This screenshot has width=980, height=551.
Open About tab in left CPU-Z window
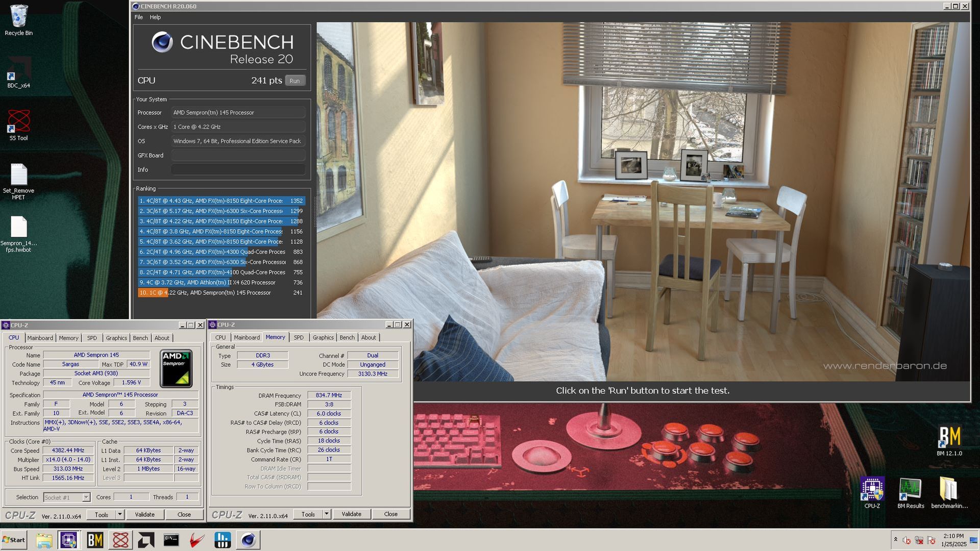point(162,338)
